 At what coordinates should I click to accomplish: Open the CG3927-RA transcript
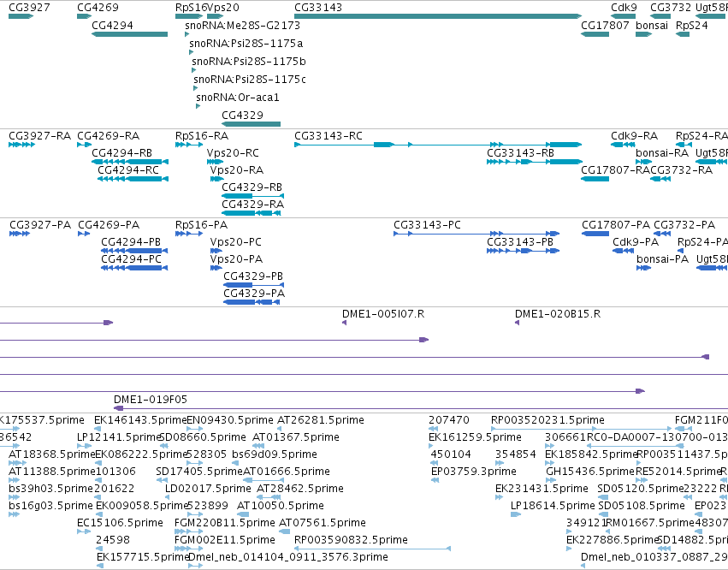pyautogui.click(x=22, y=145)
